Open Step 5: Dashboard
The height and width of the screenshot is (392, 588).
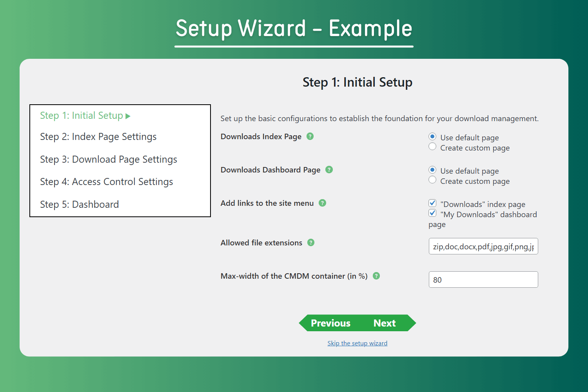pos(80,205)
